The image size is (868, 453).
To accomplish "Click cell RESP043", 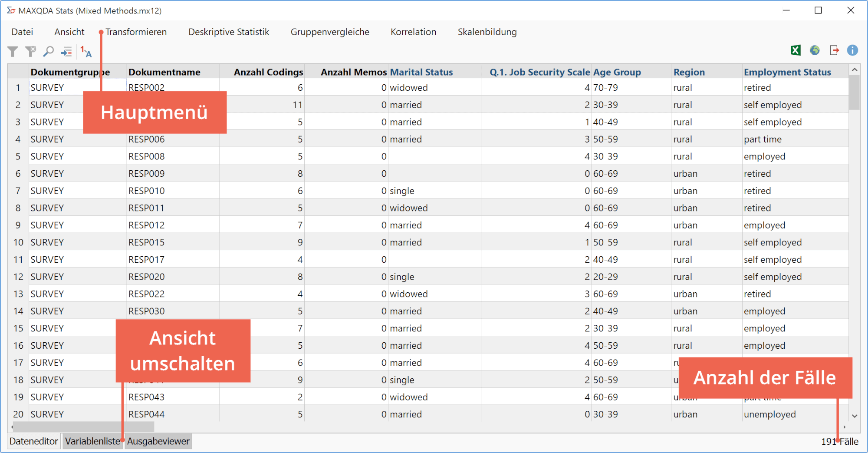I will click(173, 397).
